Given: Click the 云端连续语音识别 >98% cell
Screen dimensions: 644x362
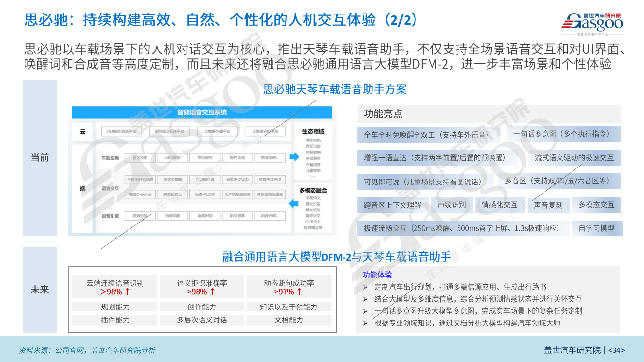Looking at the screenshot, I should click(x=115, y=287).
